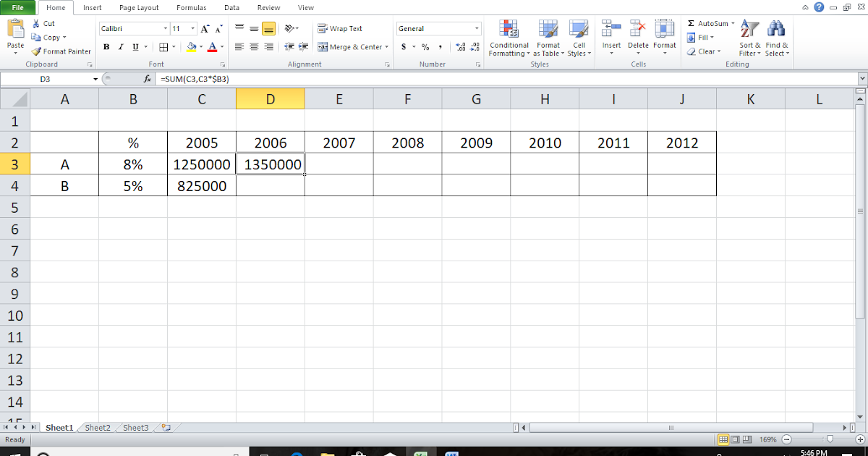
Task: Click the Clear button in Editing group
Action: [x=703, y=51]
